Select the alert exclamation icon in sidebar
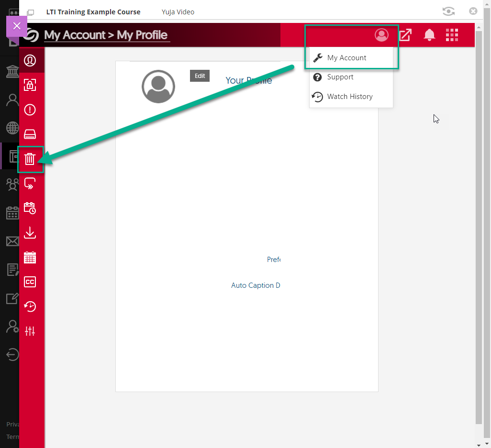This screenshot has width=491, height=448. (x=30, y=110)
